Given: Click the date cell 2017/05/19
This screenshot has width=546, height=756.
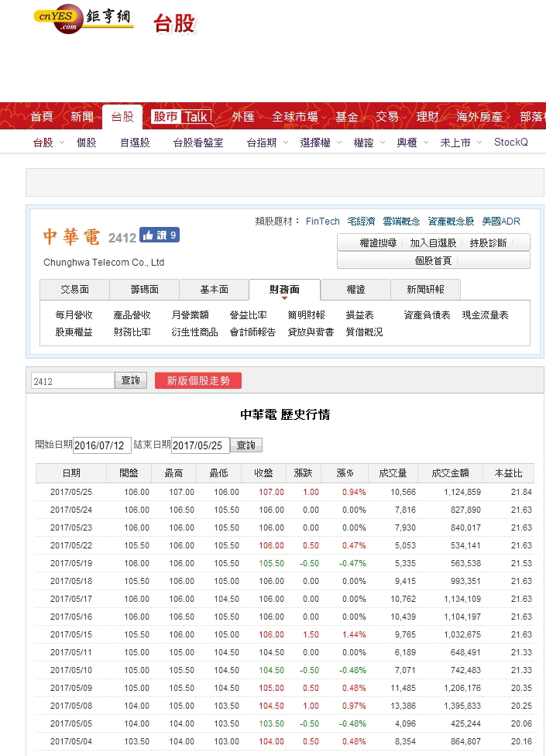Looking at the screenshot, I should click(x=71, y=563).
